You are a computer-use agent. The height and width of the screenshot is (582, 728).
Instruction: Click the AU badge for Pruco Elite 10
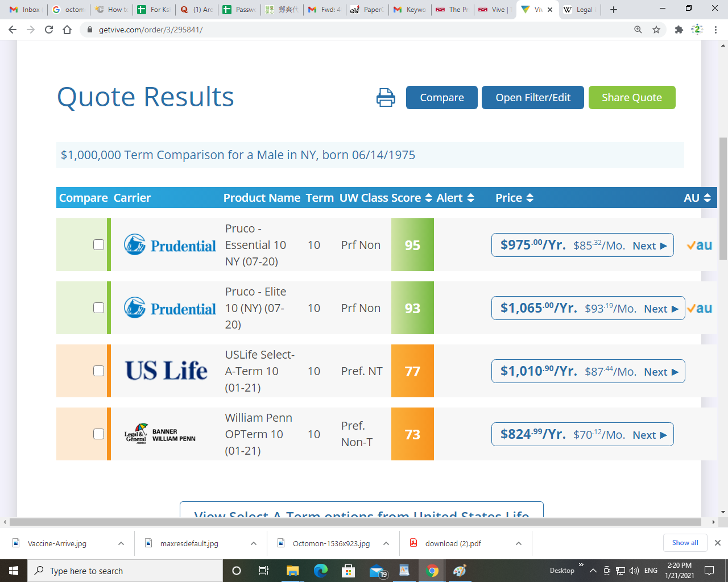click(x=699, y=308)
